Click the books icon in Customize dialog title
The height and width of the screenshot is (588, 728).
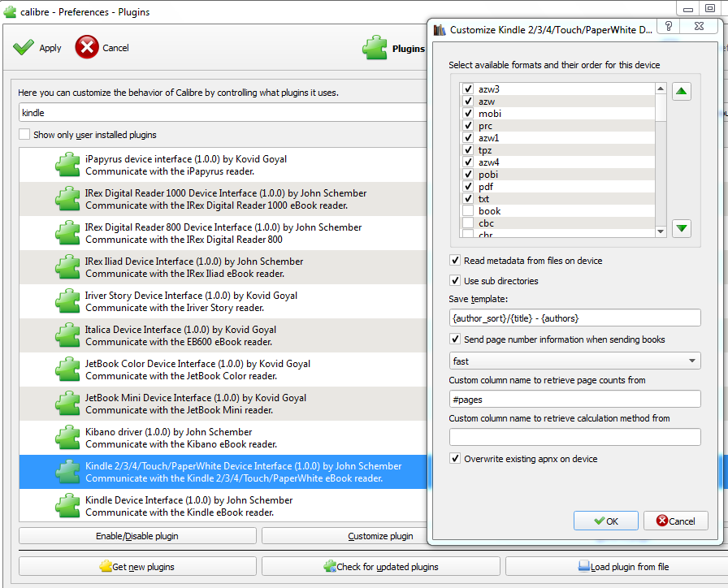(440, 30)
